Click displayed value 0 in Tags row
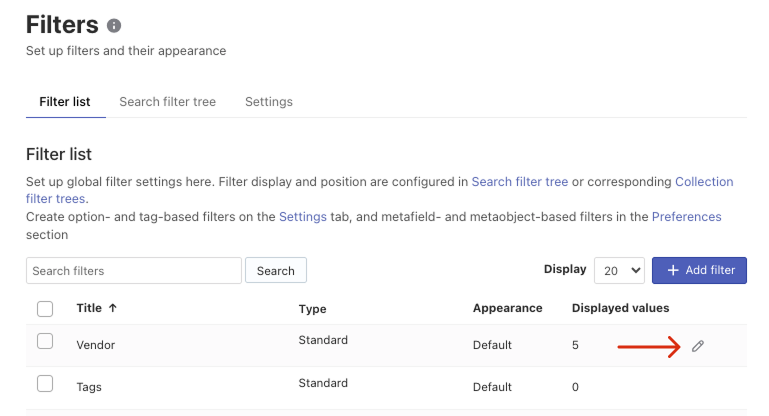This screenshot has height=416, width=769. [575, 387]
